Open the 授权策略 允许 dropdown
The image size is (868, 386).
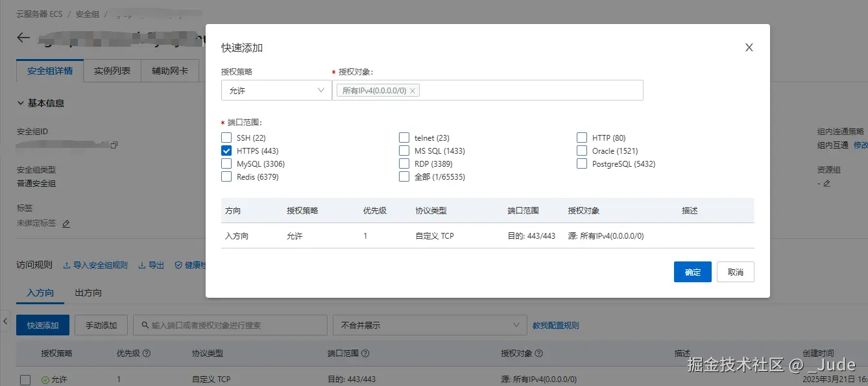[276, 91]
